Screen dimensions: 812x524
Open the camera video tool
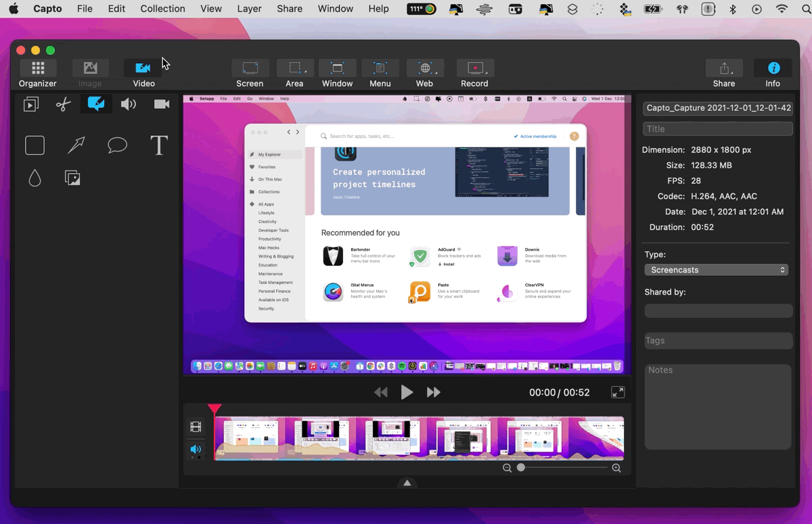coord(161,104)
